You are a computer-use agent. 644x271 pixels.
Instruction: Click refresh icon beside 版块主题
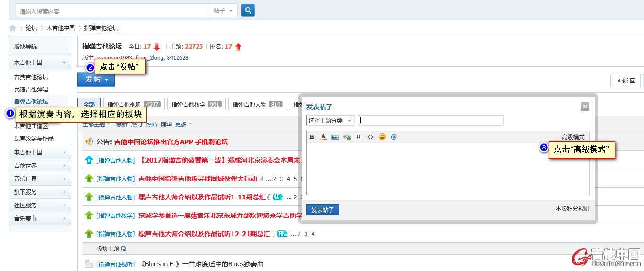click(124, 248)
